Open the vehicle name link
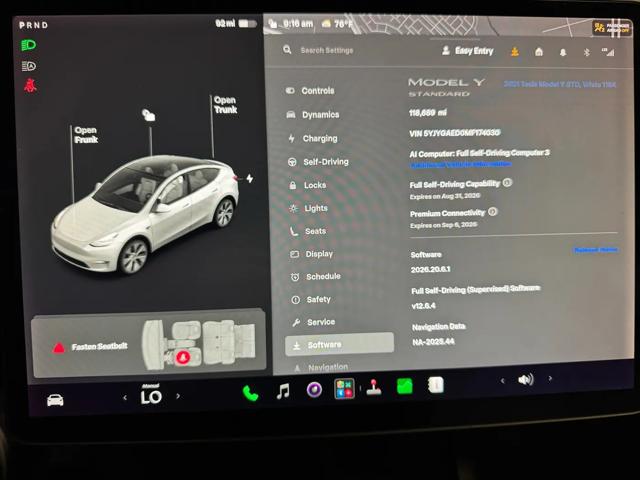The height and width of the screenshot is (480, 640). tap(560, 84)
